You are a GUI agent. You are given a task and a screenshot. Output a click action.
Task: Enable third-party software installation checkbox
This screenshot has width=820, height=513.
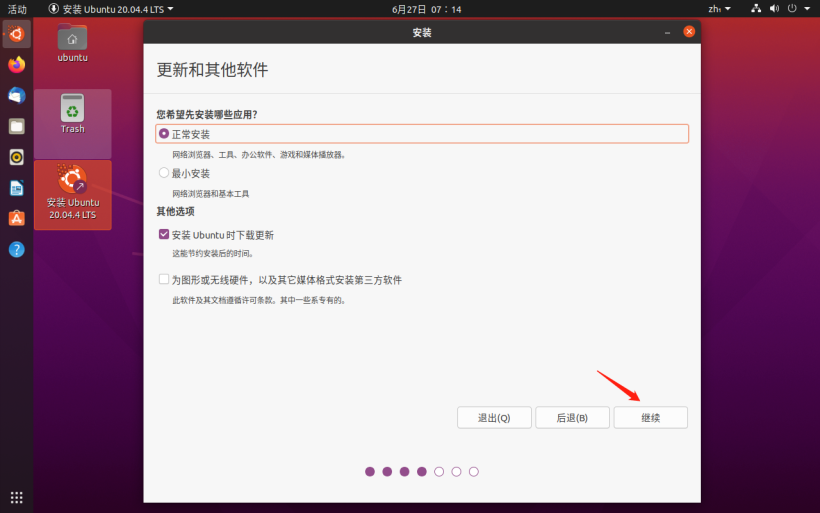(164, 280)
